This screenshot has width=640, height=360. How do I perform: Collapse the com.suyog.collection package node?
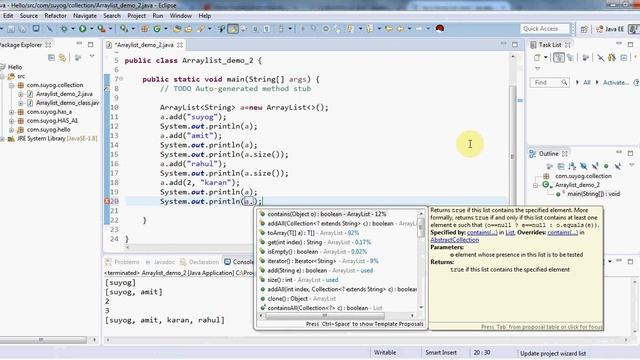point(11,85)
